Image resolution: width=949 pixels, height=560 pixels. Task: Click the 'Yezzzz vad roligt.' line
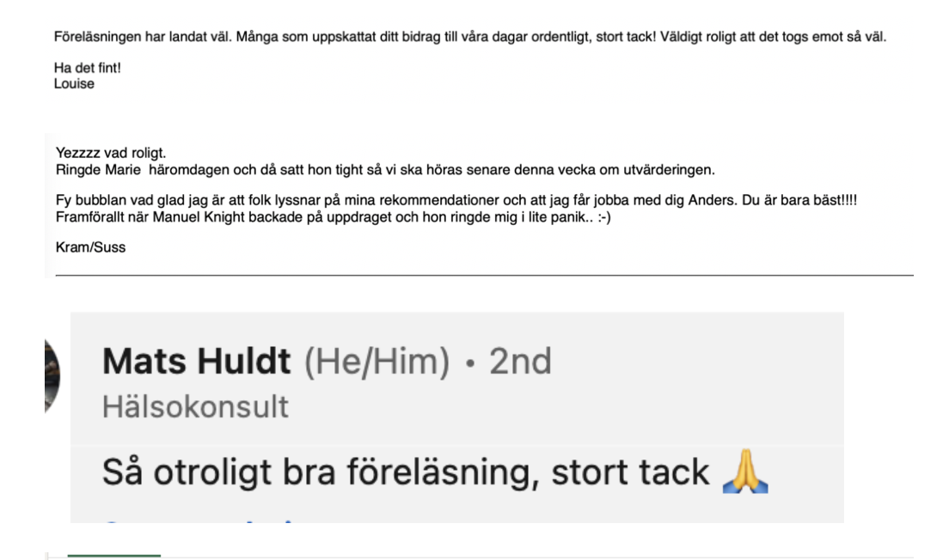tap(111, 153)
